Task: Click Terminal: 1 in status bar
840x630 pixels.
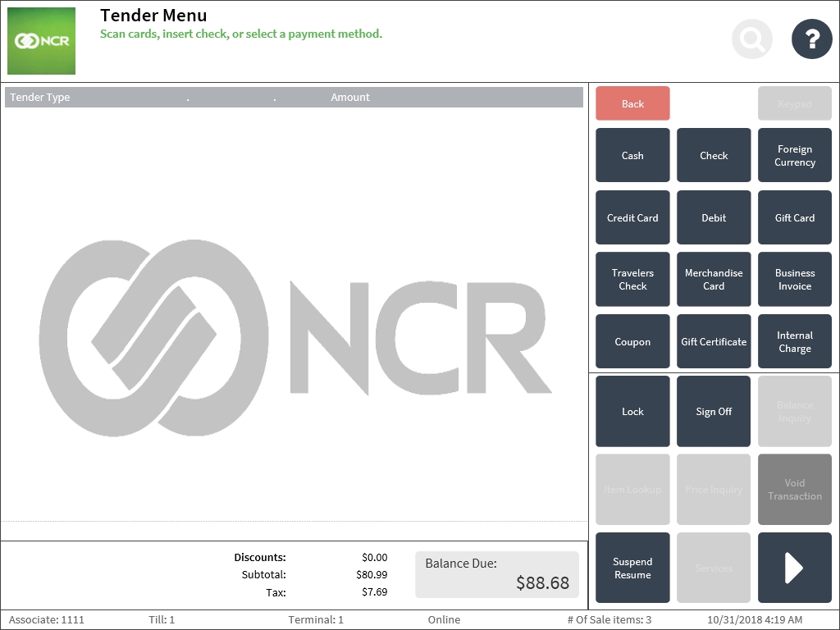Action: tap(316, 620)
